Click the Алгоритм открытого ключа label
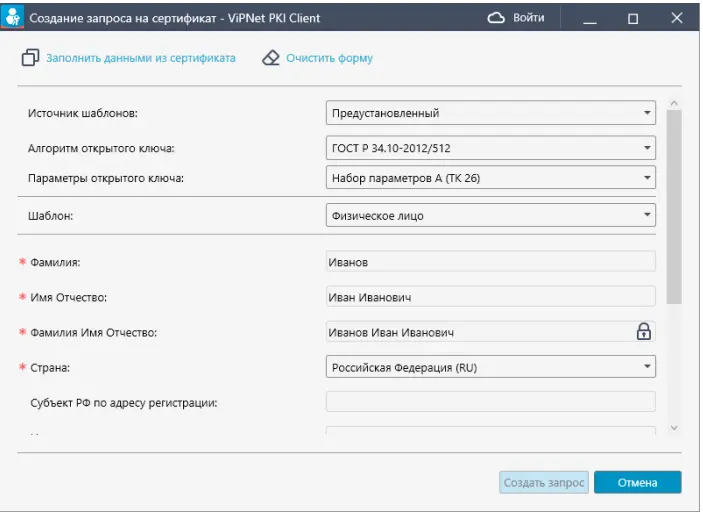The image size is (703, 516). [x=101, y=148]
